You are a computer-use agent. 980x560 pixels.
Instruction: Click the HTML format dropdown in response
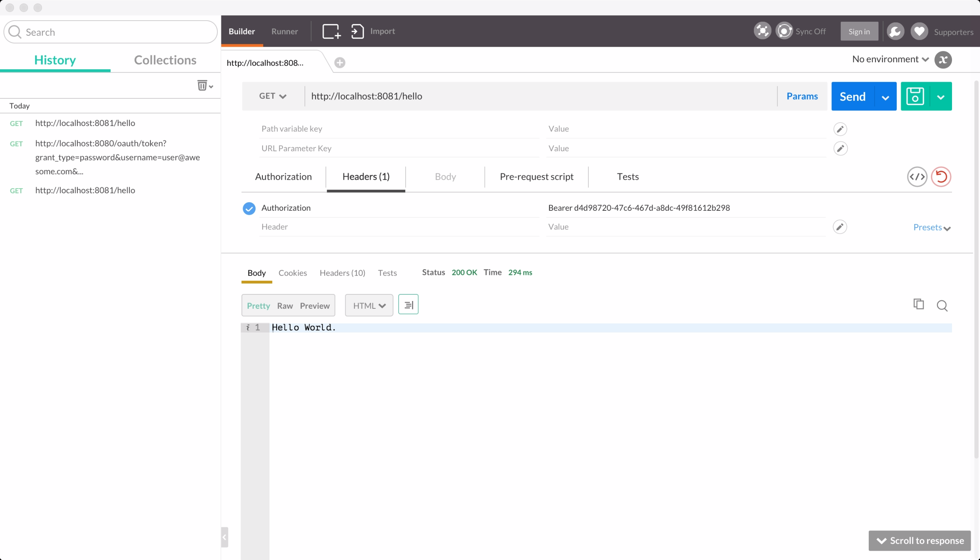point(368,305)
